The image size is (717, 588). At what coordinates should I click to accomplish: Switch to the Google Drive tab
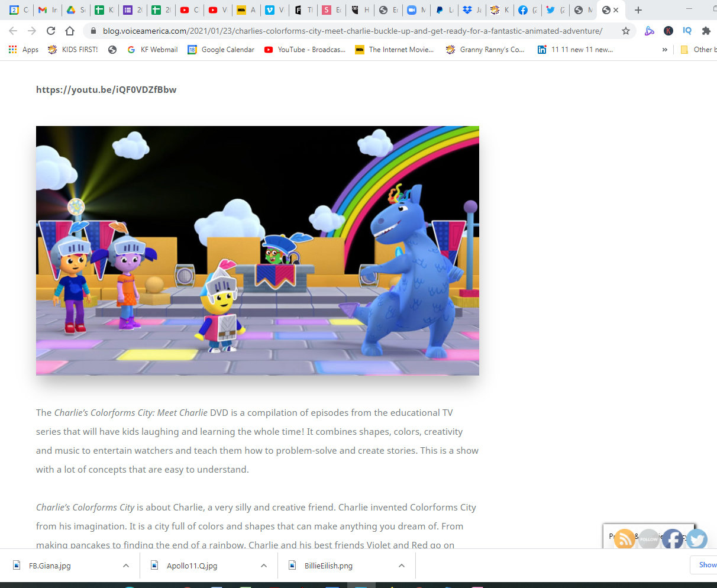(76, 10)
